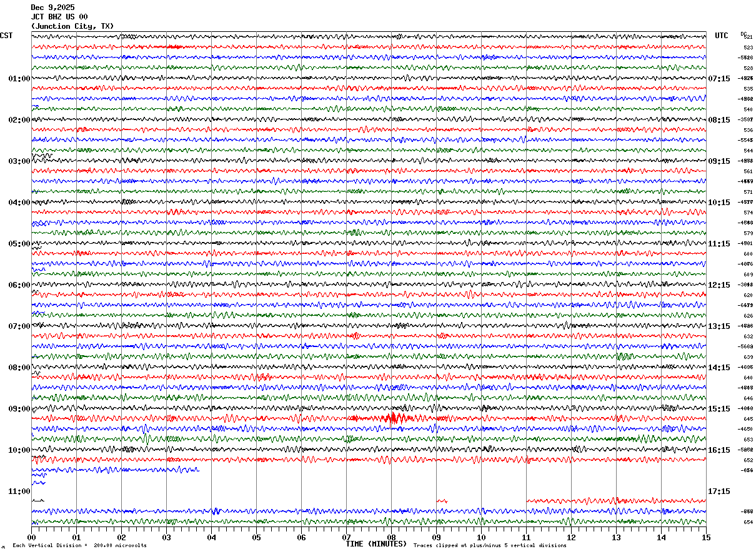Select the 04:00 CST row label
Viewport: 756px width, 554px height.
point(19,203)
